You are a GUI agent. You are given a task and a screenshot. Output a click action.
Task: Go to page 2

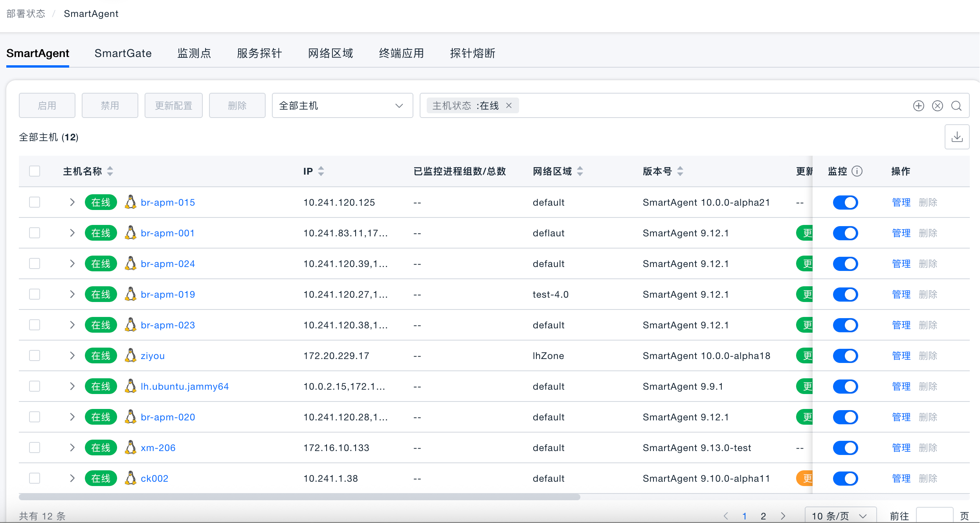[x=763, y=516]
